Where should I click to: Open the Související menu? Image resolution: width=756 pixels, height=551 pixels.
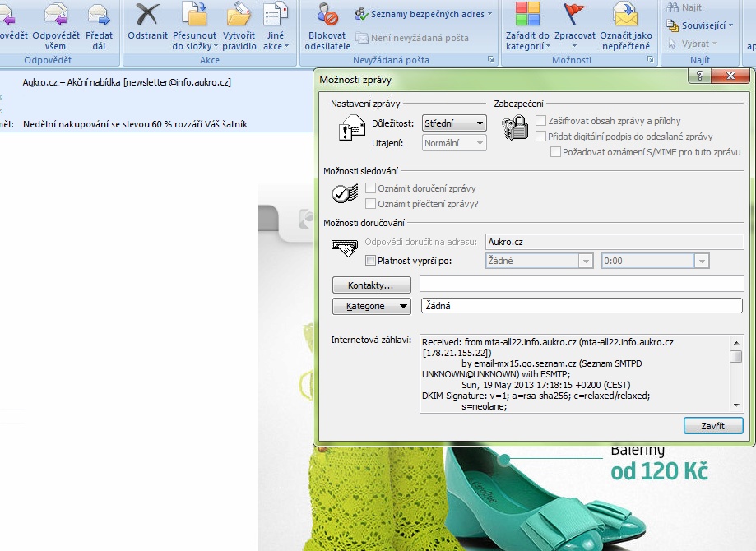(x=703, y=25)
